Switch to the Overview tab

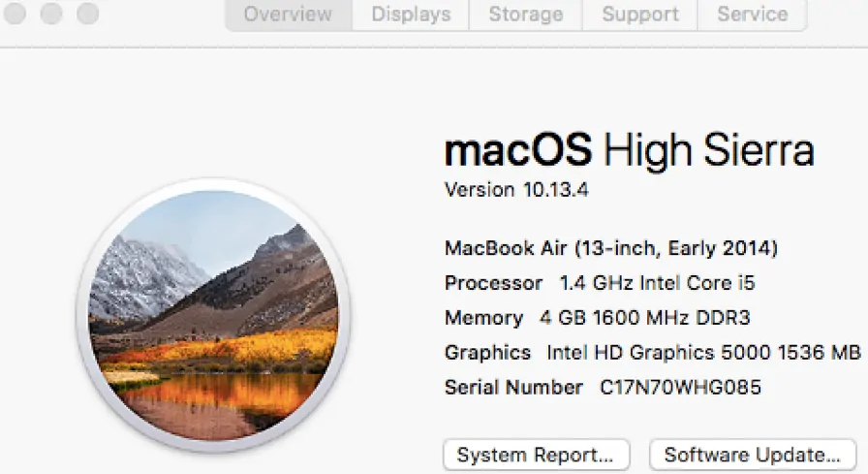[x=288, y=15]
